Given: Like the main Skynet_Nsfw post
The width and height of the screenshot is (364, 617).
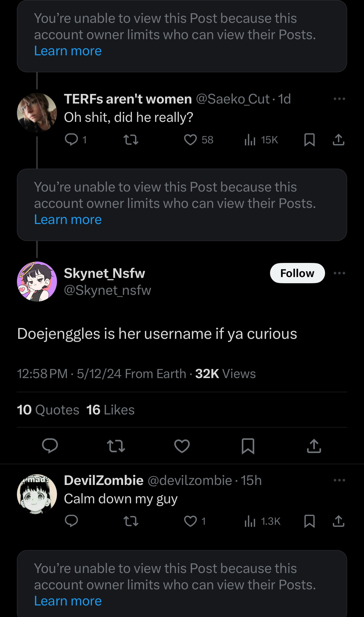Looking at the screenshot, I should 182,446.
